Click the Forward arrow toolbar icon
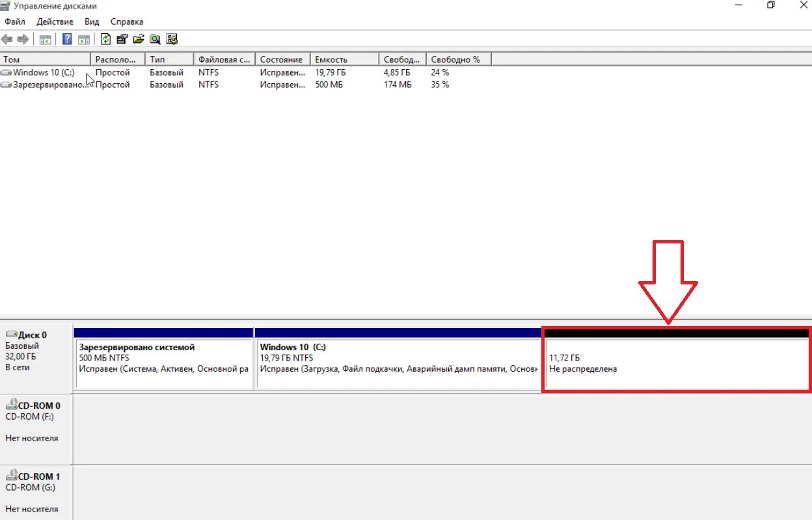This screenshot has height=520, width=812. [x=23, y=39]
